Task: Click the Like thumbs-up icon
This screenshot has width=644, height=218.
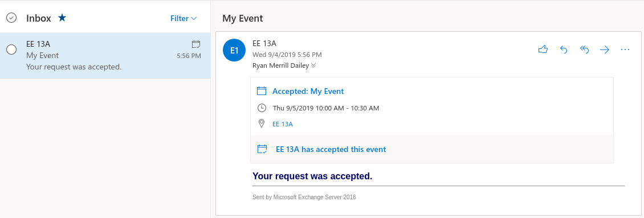Action: [x=543, y=50]
